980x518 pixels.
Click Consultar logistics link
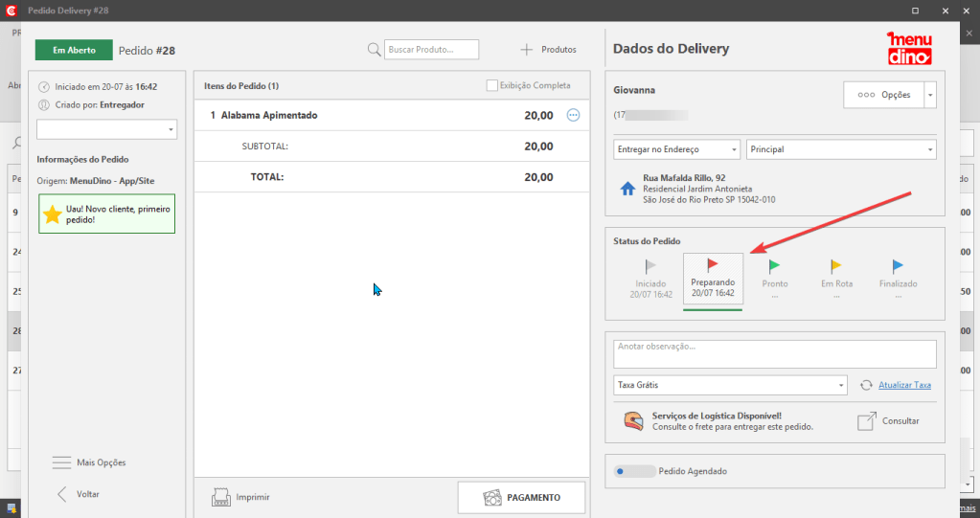[x=900, y=421]
